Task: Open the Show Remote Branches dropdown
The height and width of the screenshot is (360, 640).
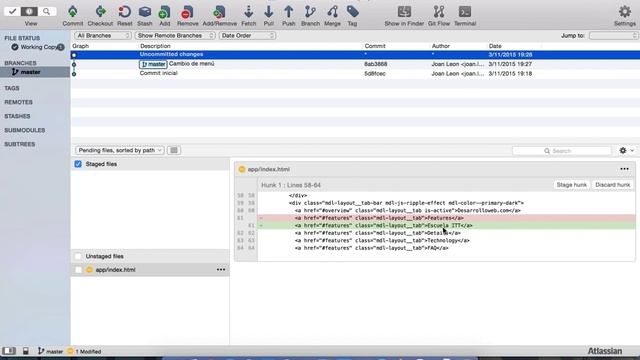Action: pos(175,36)
